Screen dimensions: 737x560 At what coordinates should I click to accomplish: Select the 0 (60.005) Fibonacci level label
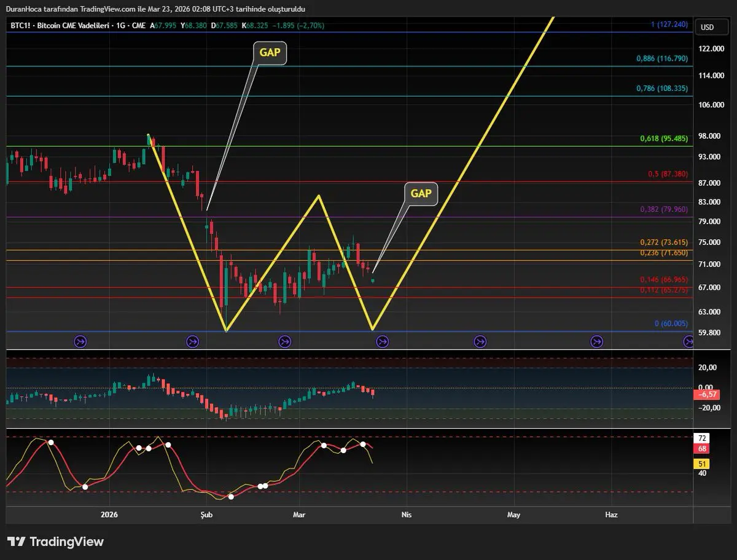(671, 324)
